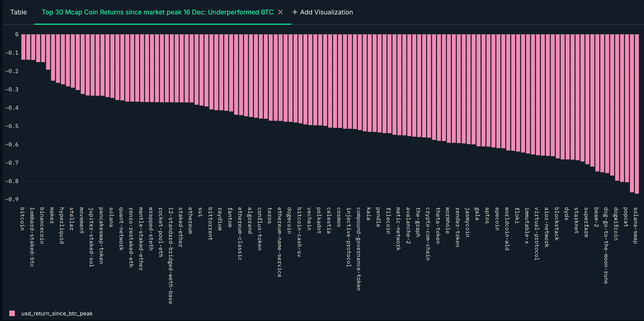Click the 12-standard-bridged-weth-base axis label
The height and width of the screenshot is (321, 644).
(170, 255)
